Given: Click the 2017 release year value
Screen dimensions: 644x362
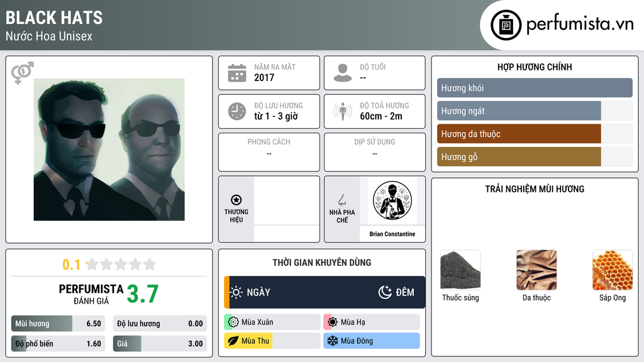Looking at the screenshot, I should point(264,77).
